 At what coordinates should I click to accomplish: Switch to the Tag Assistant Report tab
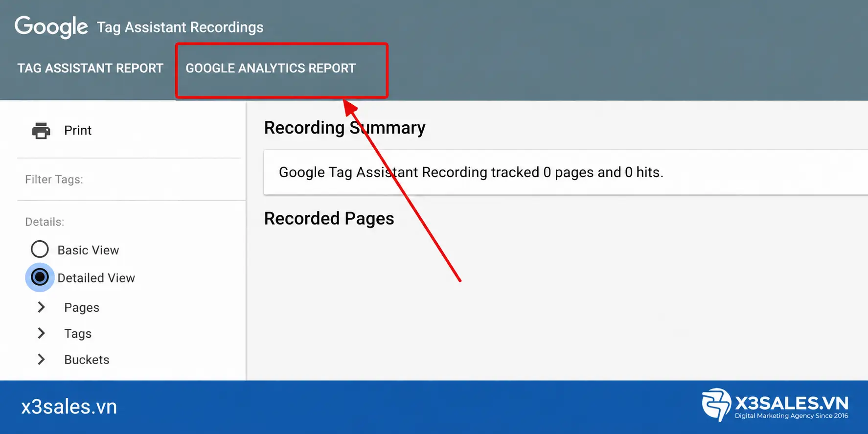tap(91, 68)
